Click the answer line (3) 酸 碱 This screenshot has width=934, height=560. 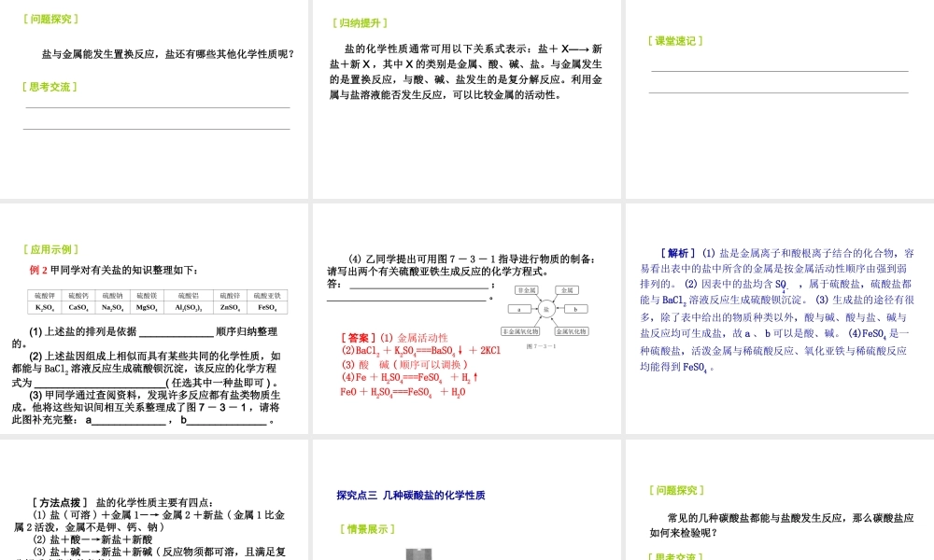[404, 364]
